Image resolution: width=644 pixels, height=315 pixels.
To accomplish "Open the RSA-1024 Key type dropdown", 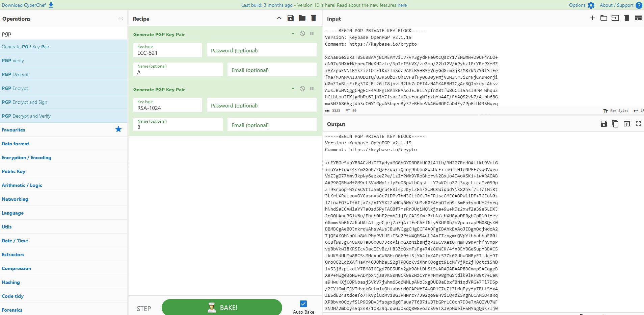I will point(168,105).
